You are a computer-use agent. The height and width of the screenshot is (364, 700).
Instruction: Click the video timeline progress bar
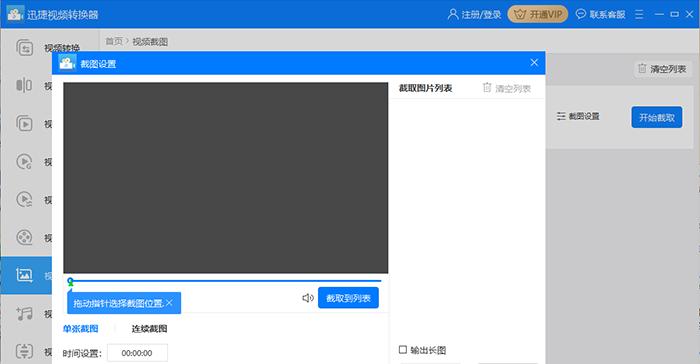point(225,281)
